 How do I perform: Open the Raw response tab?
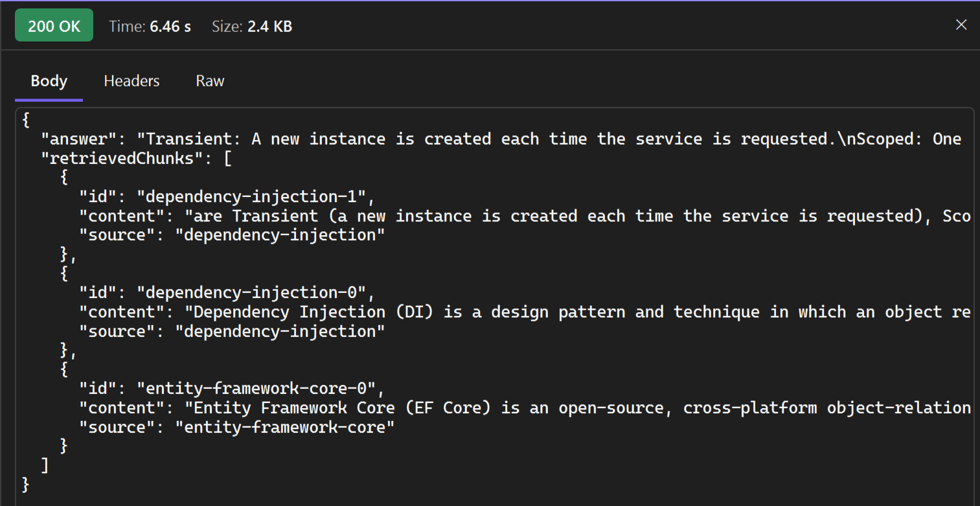pos(210,81)
